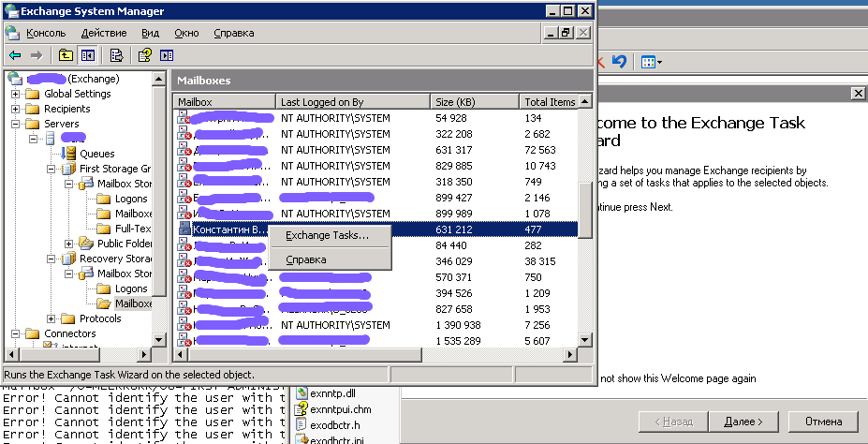Click the Protocols folder icon
Screen dimensions: 868x444
click(68, 318)
